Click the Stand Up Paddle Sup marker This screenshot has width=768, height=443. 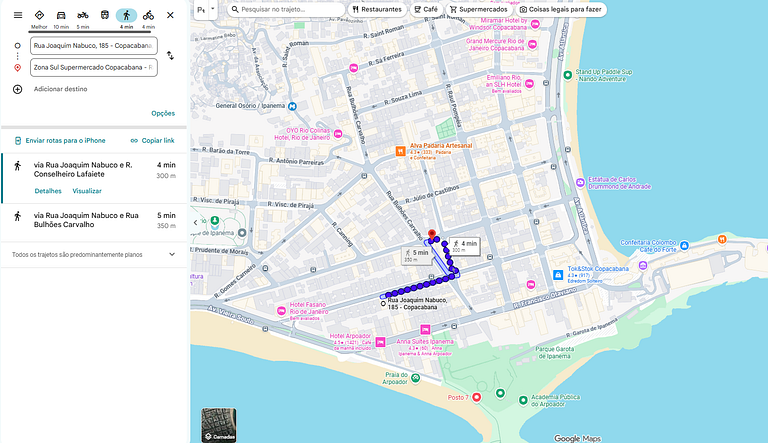[x=567, y=75]
